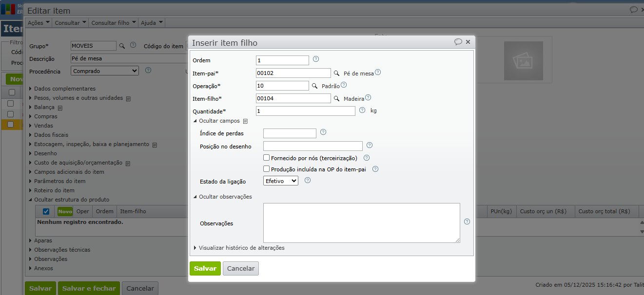Viewport: 644px width, 295px height.
Task: Open the lookup search for Operação
Action: point(314,86)
